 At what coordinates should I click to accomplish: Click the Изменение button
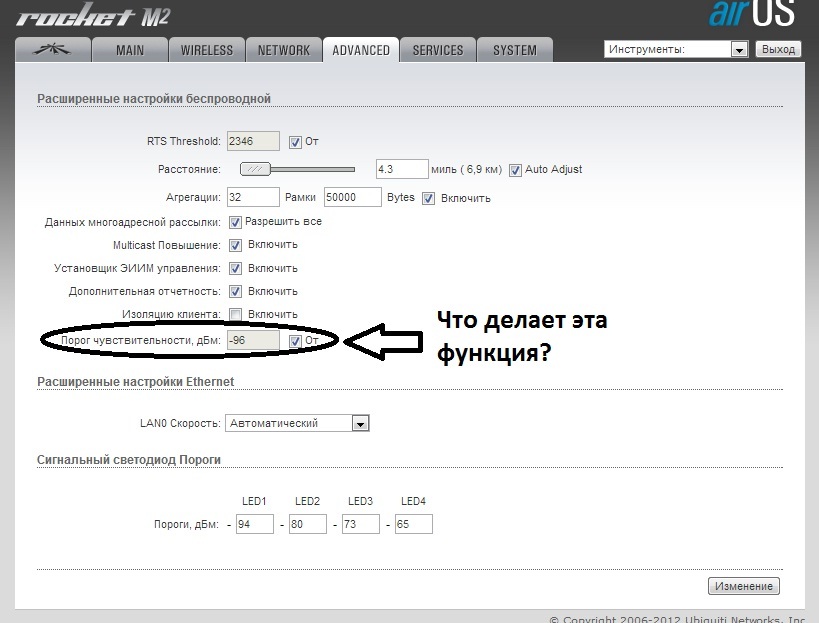(x=744, y=586)
